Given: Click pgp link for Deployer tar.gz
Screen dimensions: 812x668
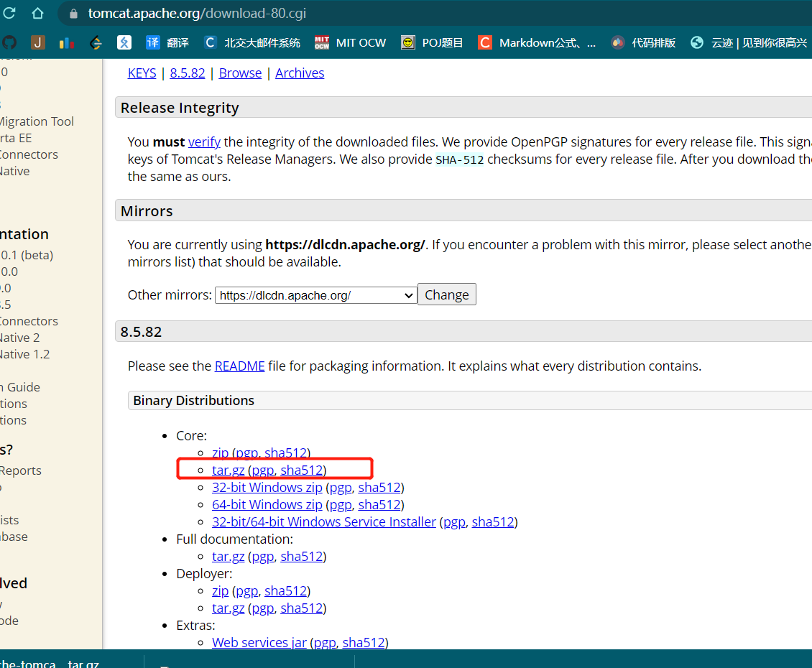Looking at the screenshot, I should (262, 608).
